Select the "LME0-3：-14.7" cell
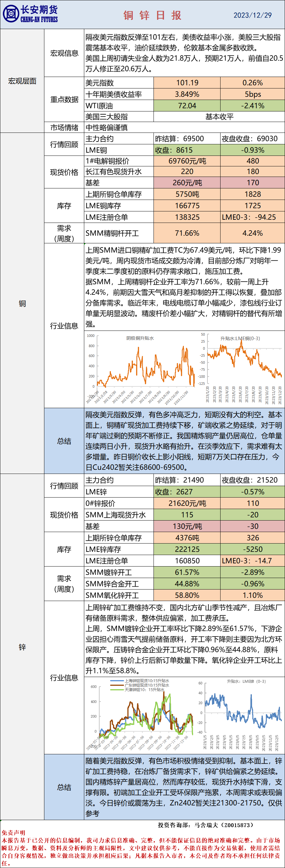The width and height of the screenshot is (285, 868). click(253, 561)
